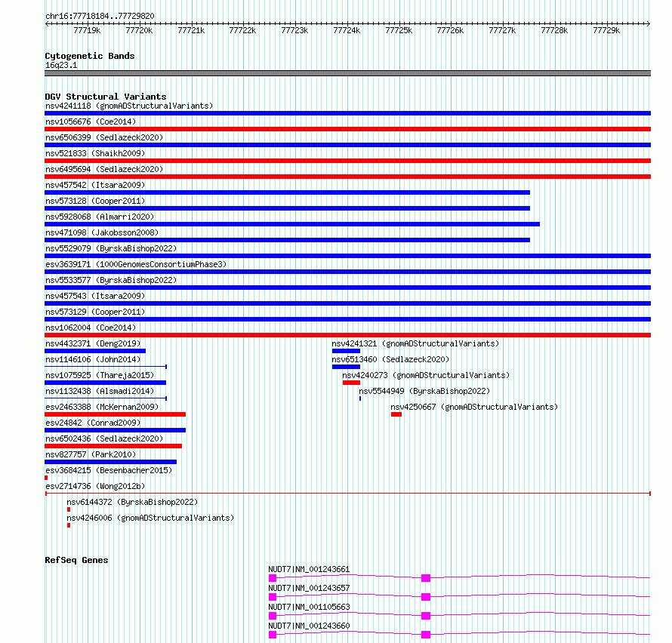Open nsv6506399 (Sedlazeck2020) variant label
The height and width of the screenshot is (643, 672).
pos(104,137)
